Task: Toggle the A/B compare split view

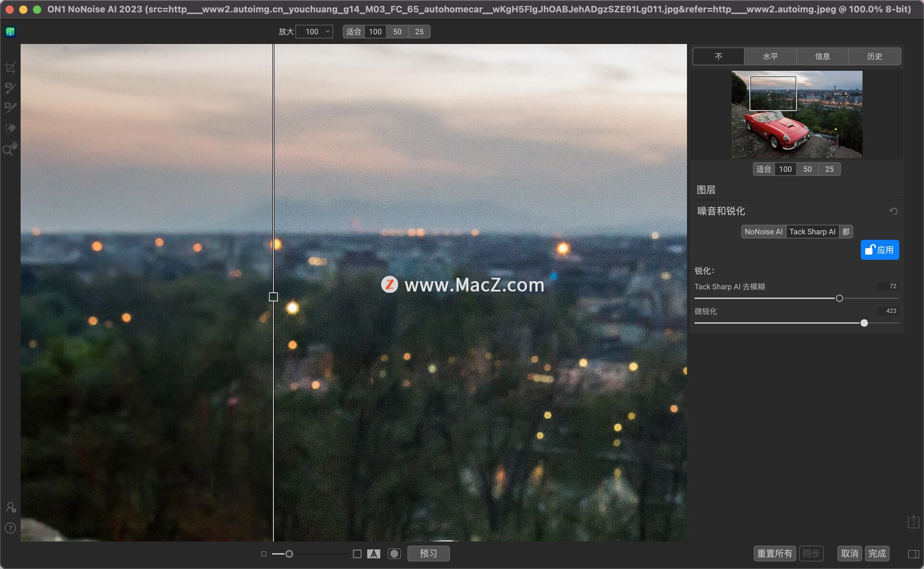Action: [x=373, y=554]
